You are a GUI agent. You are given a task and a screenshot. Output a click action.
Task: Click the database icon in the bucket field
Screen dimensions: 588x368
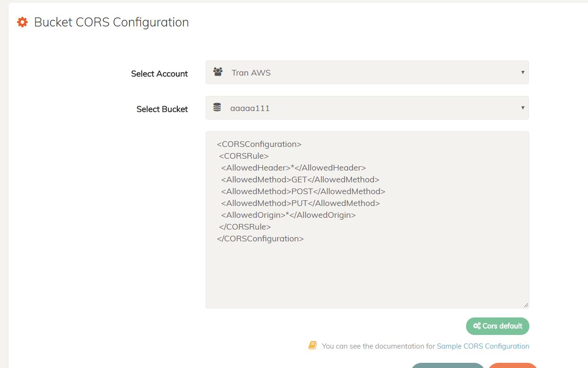217,108
